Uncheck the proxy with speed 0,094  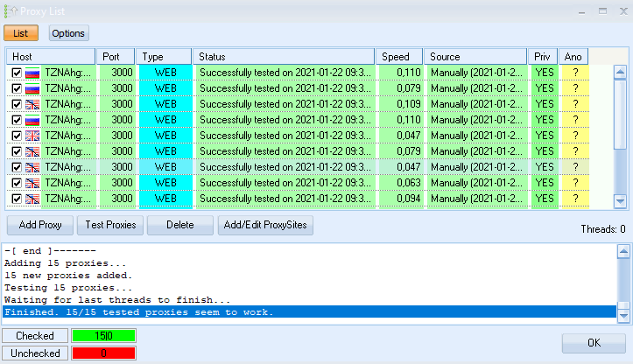point(17,199)
